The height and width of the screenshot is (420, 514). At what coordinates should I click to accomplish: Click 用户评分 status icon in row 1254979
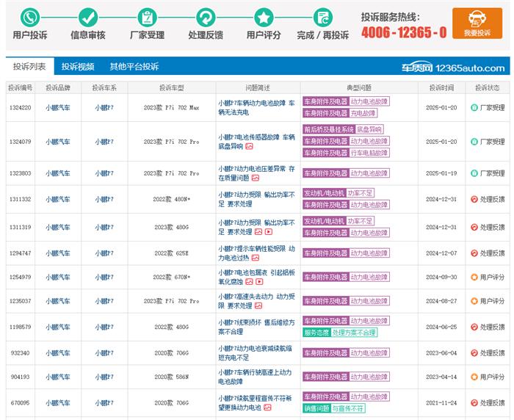click(474, 277)
